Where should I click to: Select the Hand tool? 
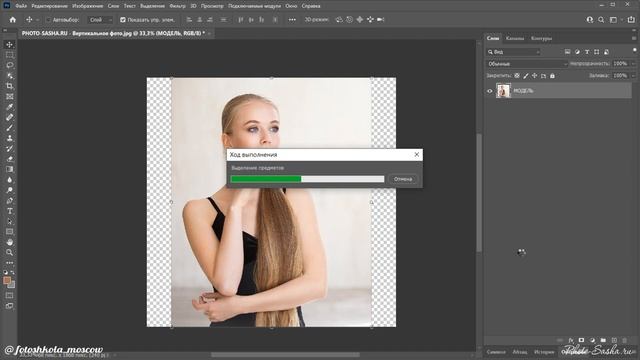(9, 242)
